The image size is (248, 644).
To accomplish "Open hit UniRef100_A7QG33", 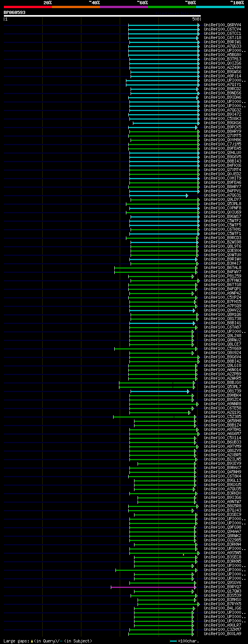I will pos(222,46).
